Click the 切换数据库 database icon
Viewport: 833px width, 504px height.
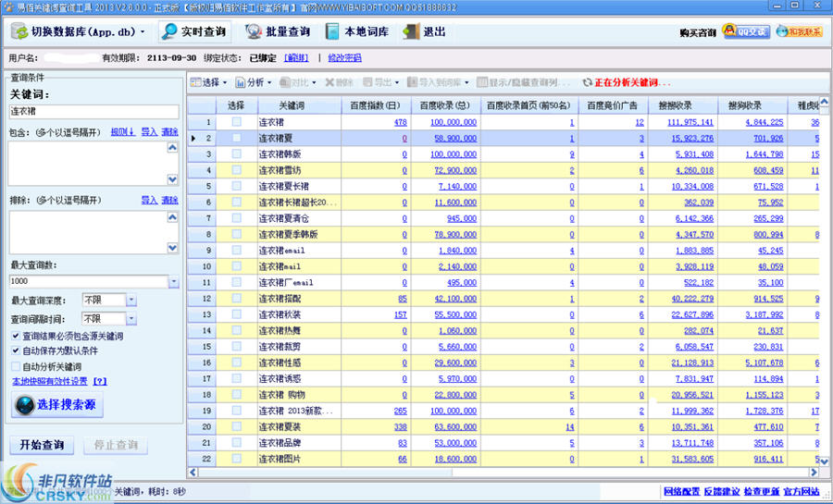tap(19, 31)
